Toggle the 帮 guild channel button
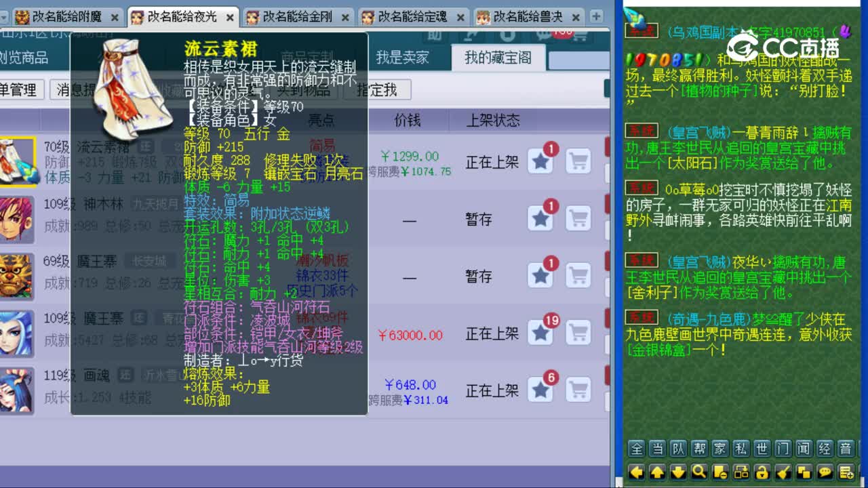The image size is (868, 488). (699, 449)
